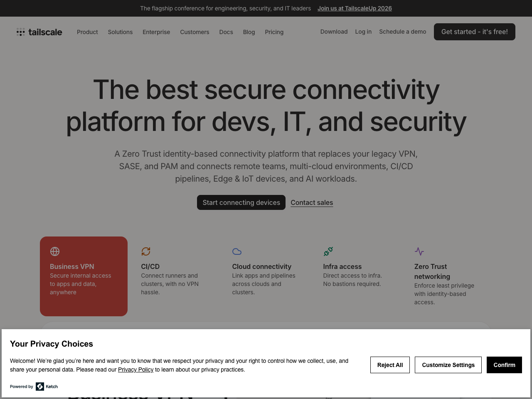Select the Business VPN tab card
532x399 pixels.
click(x=84, y=276)
